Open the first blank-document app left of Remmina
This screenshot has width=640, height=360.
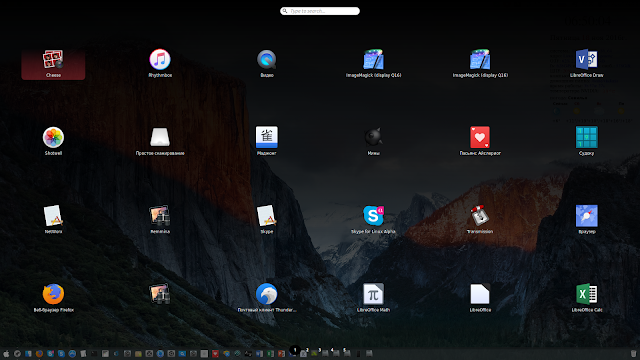(x=53, y=216)
